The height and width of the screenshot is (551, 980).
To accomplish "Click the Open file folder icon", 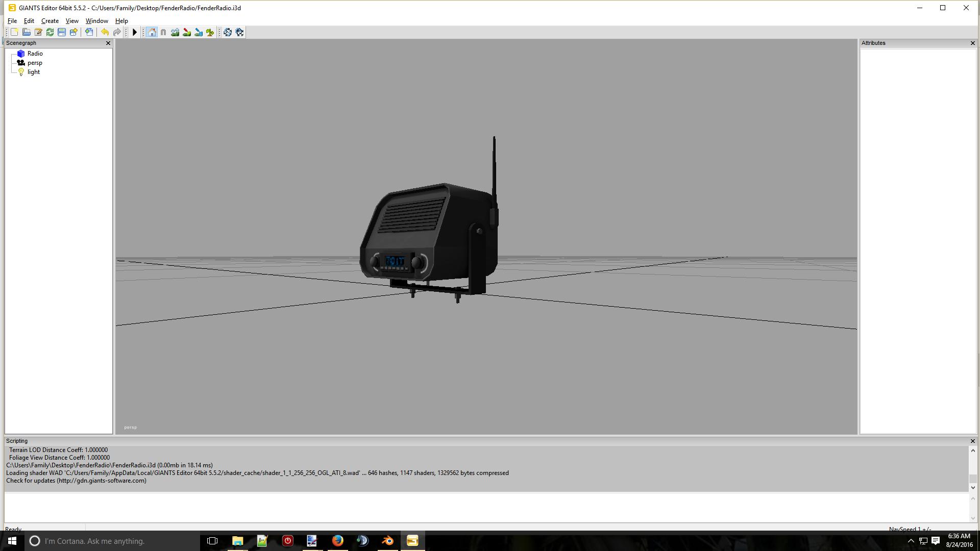I will point(26,32).
